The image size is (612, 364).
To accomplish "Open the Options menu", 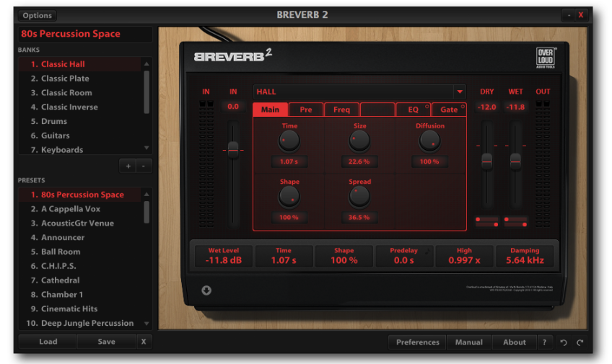I will [37, 16].
